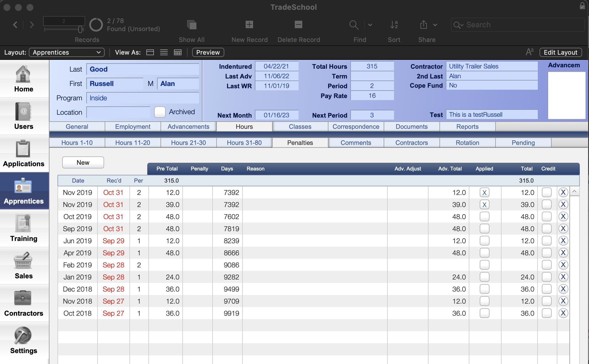
Task: Open the Settings tools icon
Action: 23,336
